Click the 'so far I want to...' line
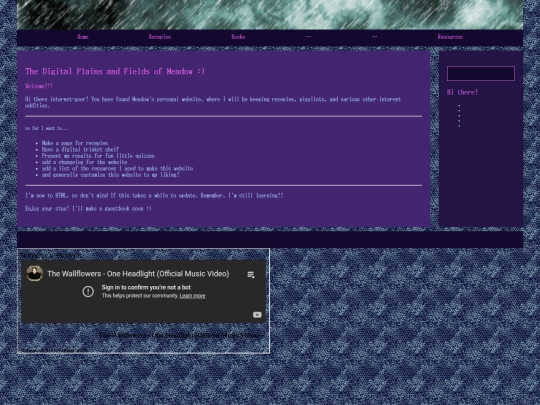The height and width of the screenshot is (405, 540). (x=47, y=128)
